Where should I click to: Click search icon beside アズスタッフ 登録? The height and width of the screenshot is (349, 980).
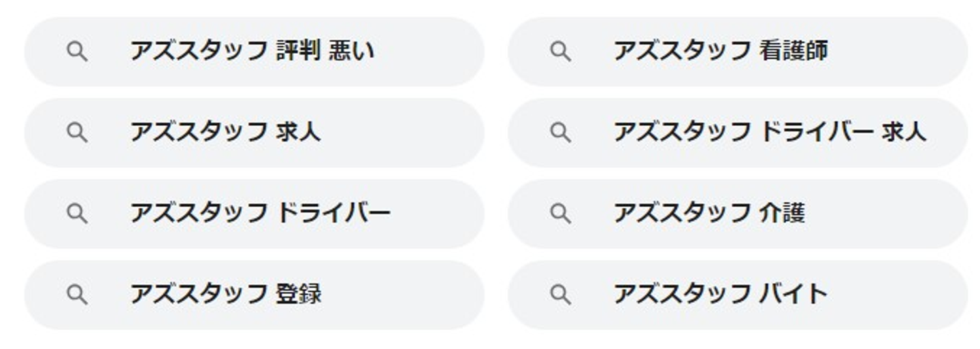pos(77,295)
